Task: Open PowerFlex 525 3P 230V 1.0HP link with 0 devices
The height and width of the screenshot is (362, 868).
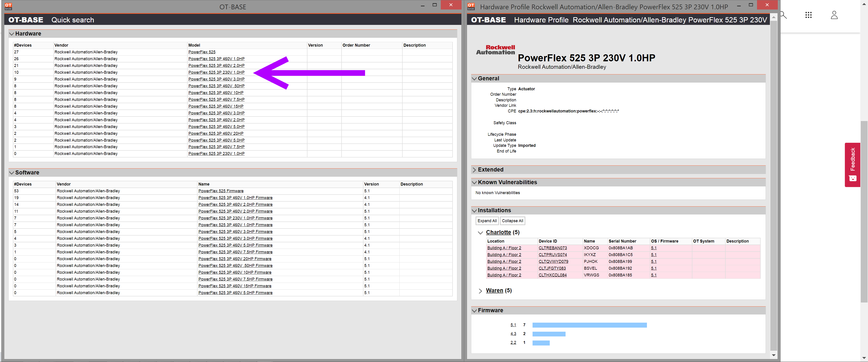Action: 216,153
